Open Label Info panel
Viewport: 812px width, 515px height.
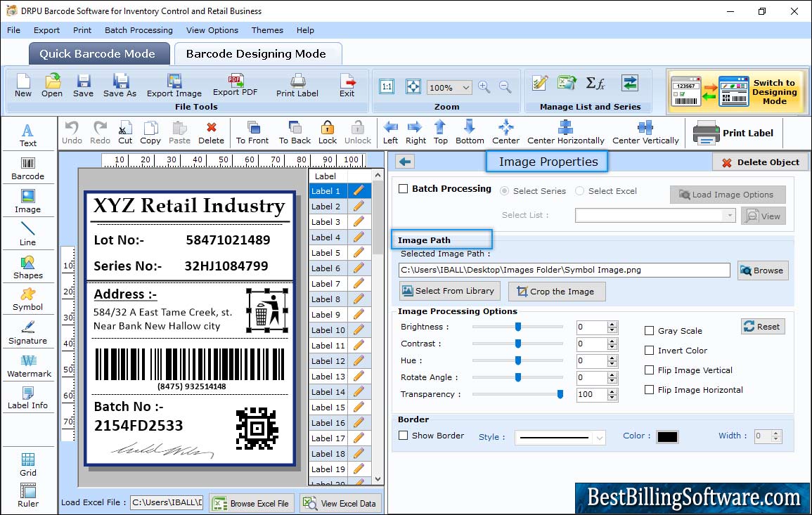pyautogui.click(x=28, y=398)
